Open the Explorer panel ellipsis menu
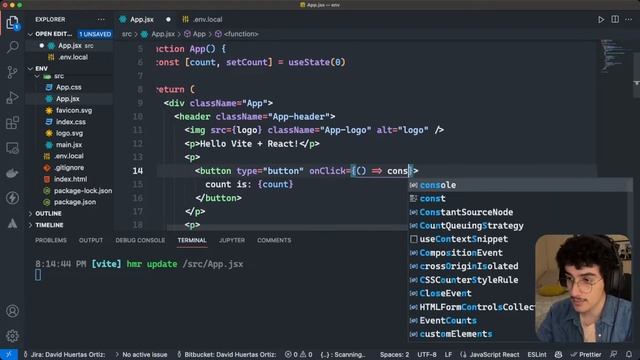 101,20
